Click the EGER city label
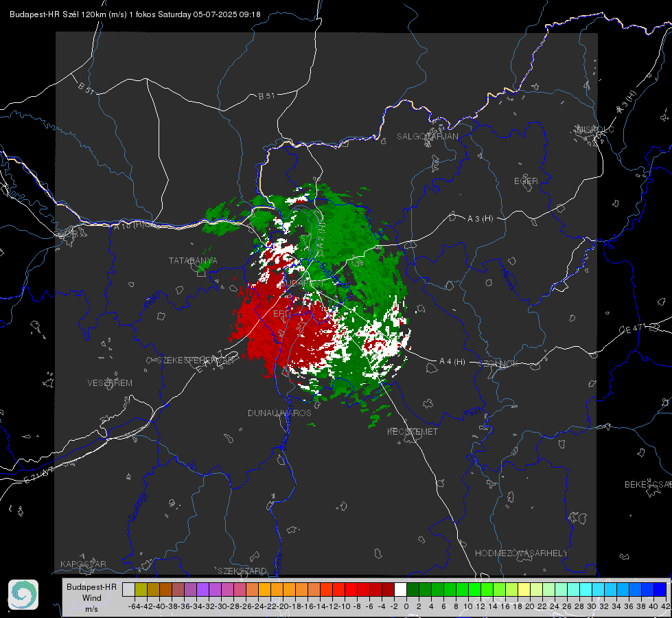This screenshot has width=672, height=618. (x=526, y=181)
